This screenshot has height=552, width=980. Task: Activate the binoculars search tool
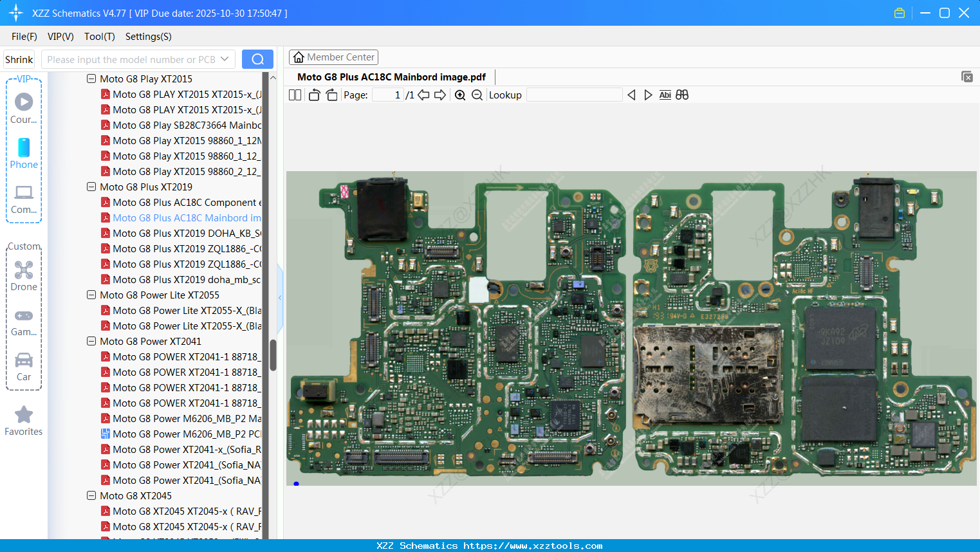(x=682, y=95)
